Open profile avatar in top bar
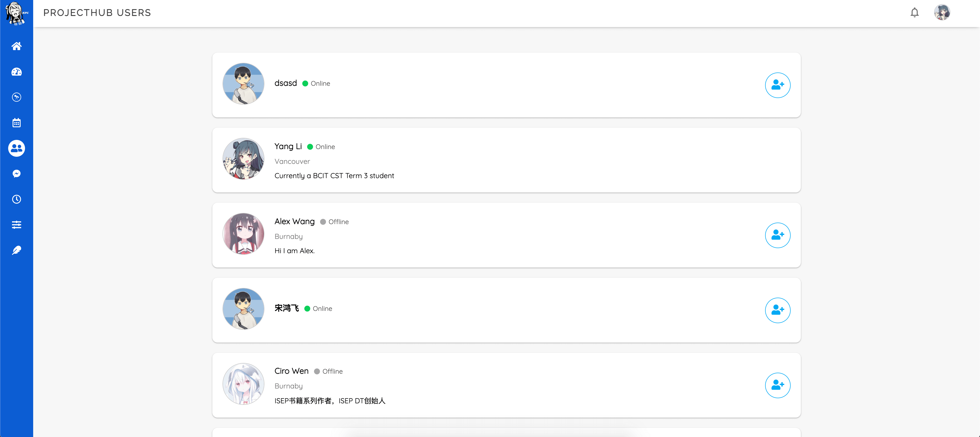This screenshot has height=437, width=980. coord(941,13)
